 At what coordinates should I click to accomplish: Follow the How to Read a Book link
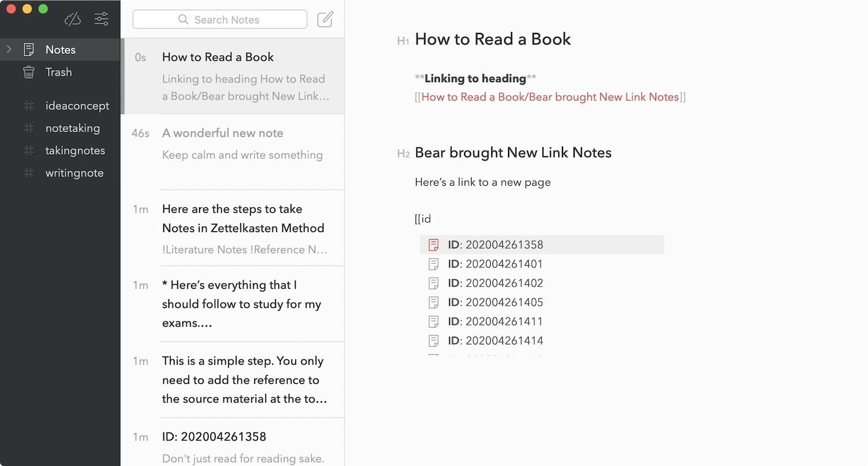point(550,97)
